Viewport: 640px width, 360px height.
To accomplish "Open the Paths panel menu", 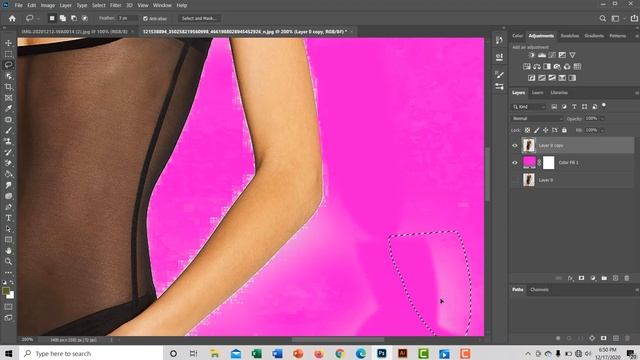I will [x=636, y=290].
